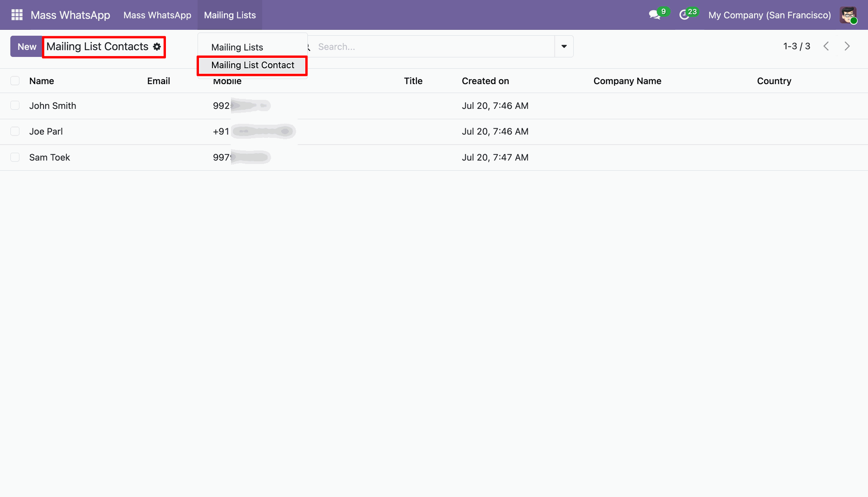Sort by the Title column header
This screenshot has width=868, height=497.
click(x=413, y=81)
